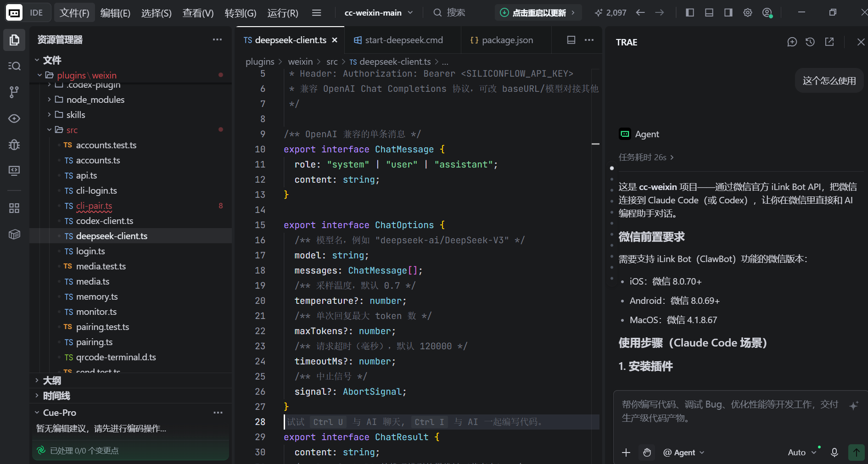
Task: Toggle the left sidebar layout icon
Action: (x=690, y=13)
